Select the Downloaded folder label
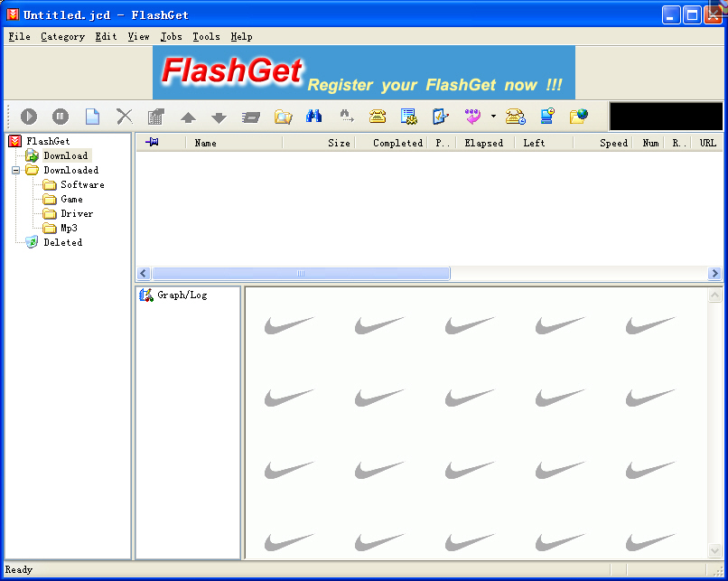Screen dimensions: 728x581 click(71, 170)
